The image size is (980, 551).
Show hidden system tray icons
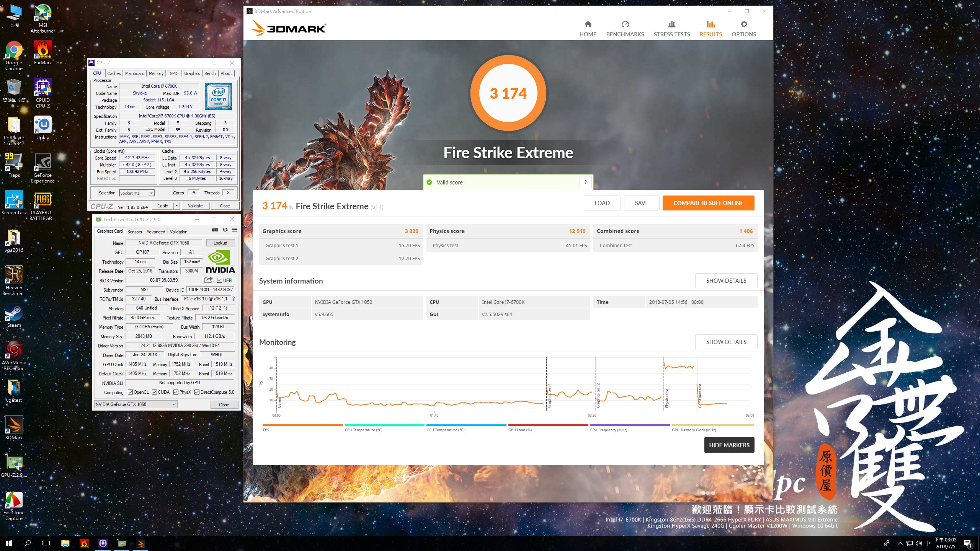pyautogui.click(x=900, y=543)
